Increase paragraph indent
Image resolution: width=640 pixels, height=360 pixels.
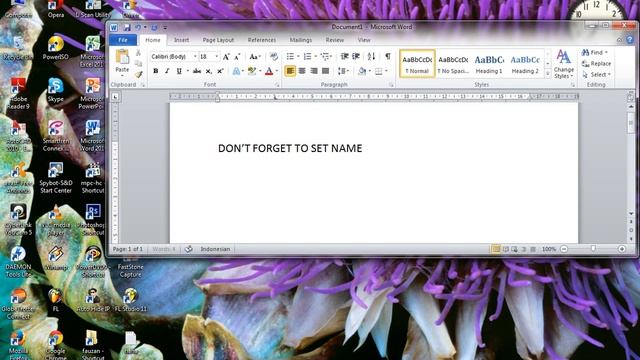(x=356, y=56)
